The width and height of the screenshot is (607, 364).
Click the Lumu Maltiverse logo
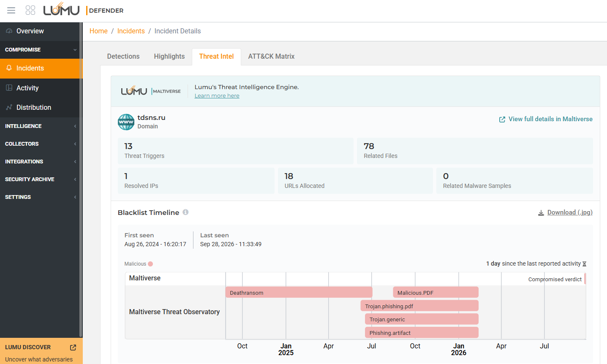151,91
